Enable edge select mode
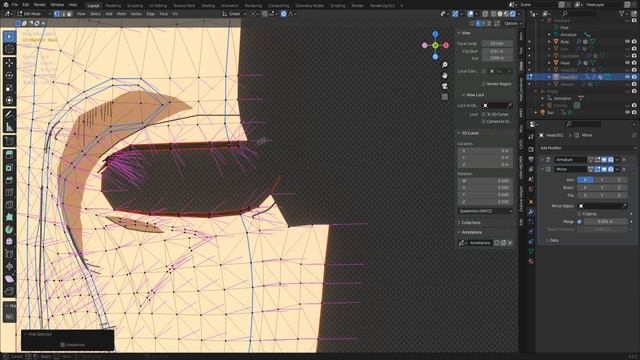 63,14
